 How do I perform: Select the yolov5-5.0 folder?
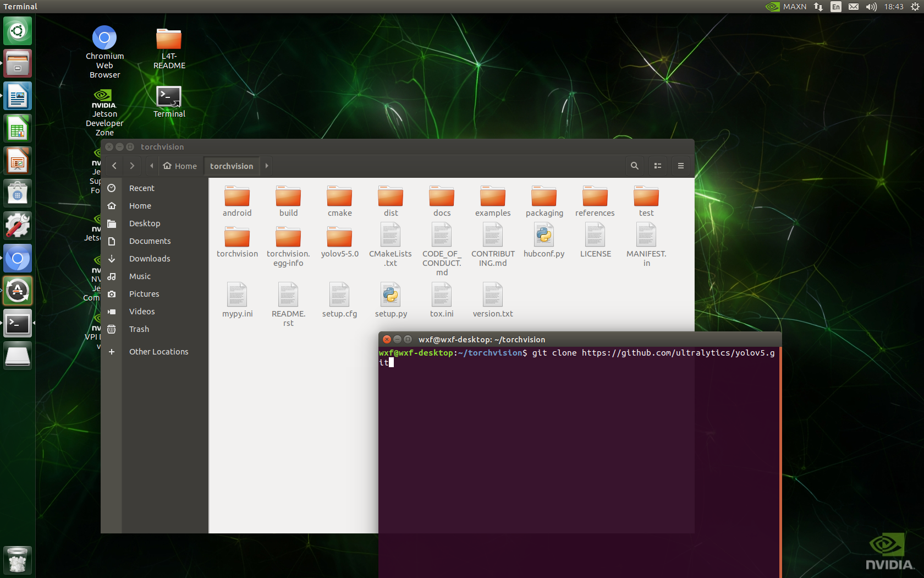coord(339,237)
